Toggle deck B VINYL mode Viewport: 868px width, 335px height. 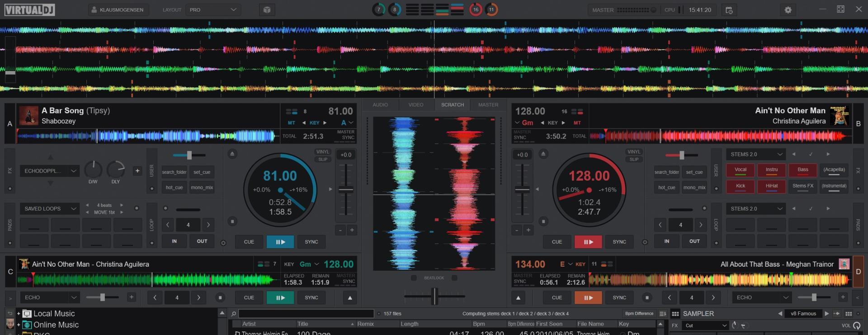click(x=634, y=152)
